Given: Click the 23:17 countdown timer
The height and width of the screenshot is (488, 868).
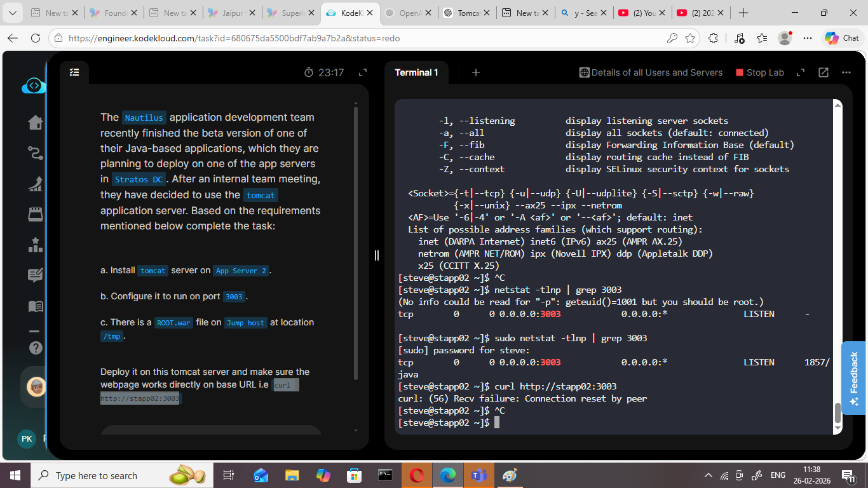Looking at the screenshot, I should coord(324,72).
